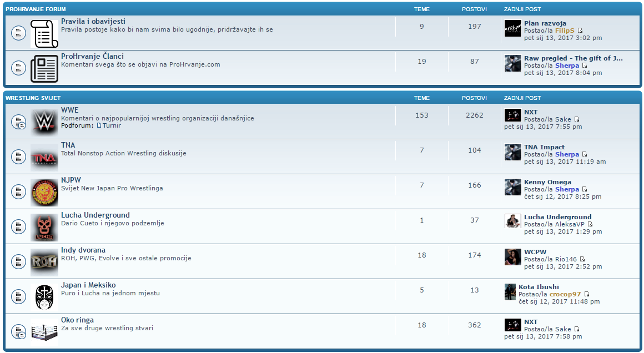Go to the Turnir subforum
This screenshot has width=644, height=353.
pyautogui.click(x=112, y=125)
